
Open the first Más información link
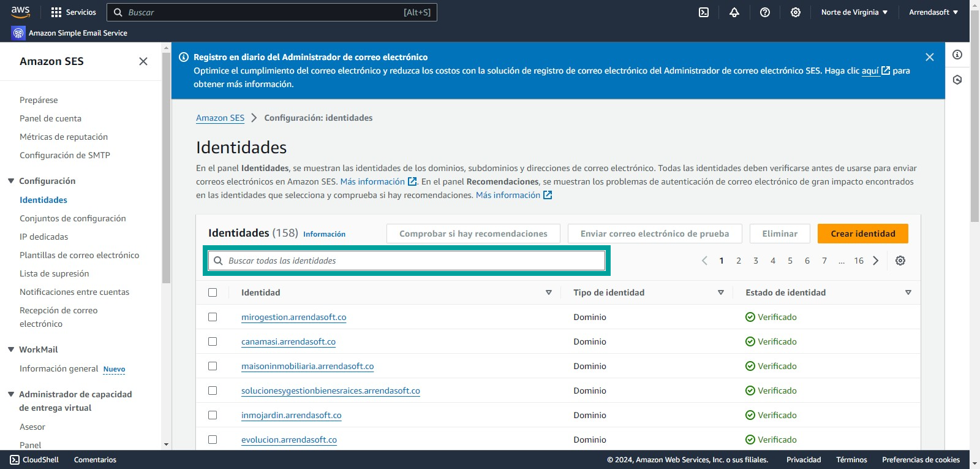tap(379, 181)
